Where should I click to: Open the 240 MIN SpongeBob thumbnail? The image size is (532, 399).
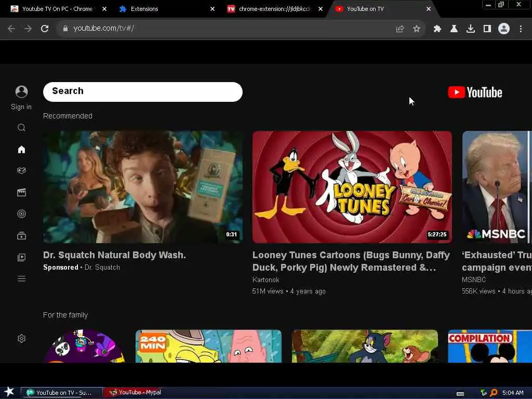click(x=208, y=346)
